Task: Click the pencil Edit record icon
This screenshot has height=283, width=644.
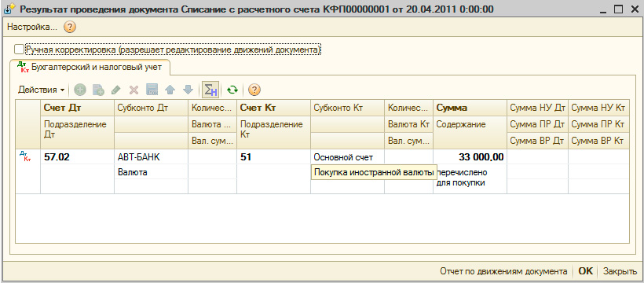Action: (116, 90)
